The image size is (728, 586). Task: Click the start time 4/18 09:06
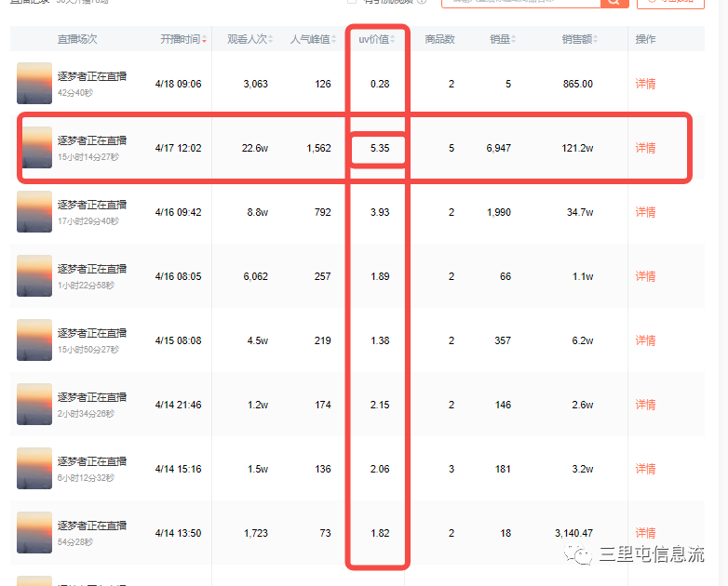179,84
